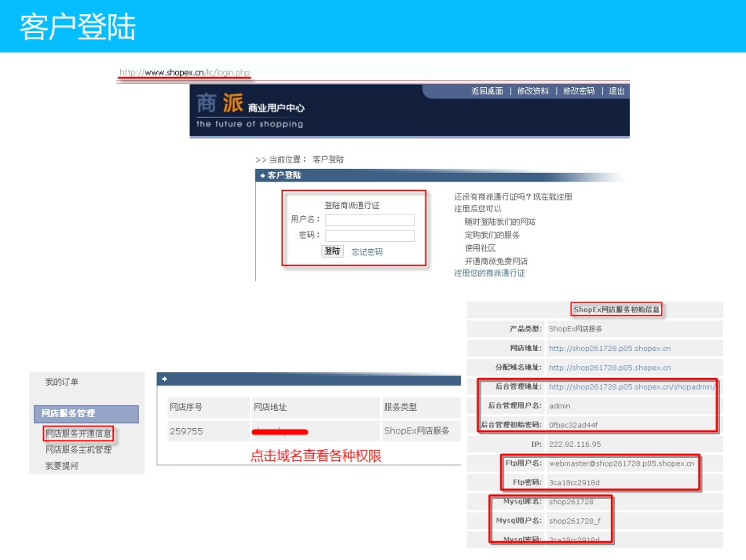Open 网店服务主机管理 in the sidebar

click(x=79, y=449)
